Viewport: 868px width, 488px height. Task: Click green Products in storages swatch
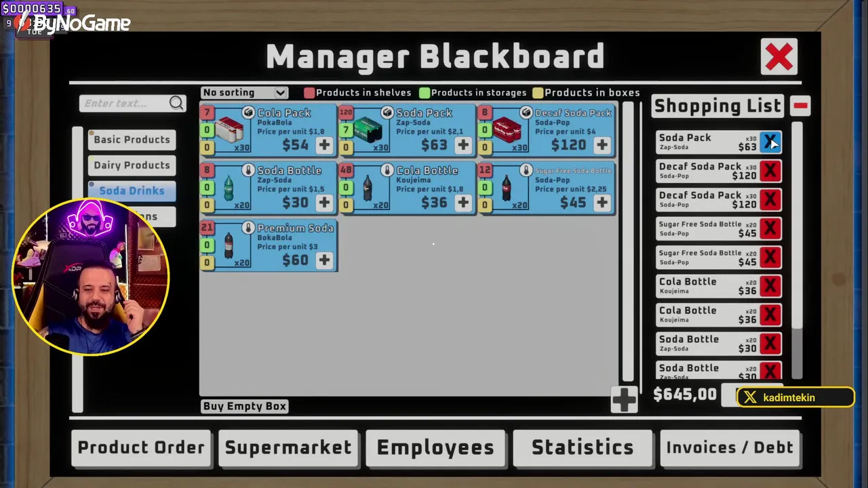coord(425,93)
